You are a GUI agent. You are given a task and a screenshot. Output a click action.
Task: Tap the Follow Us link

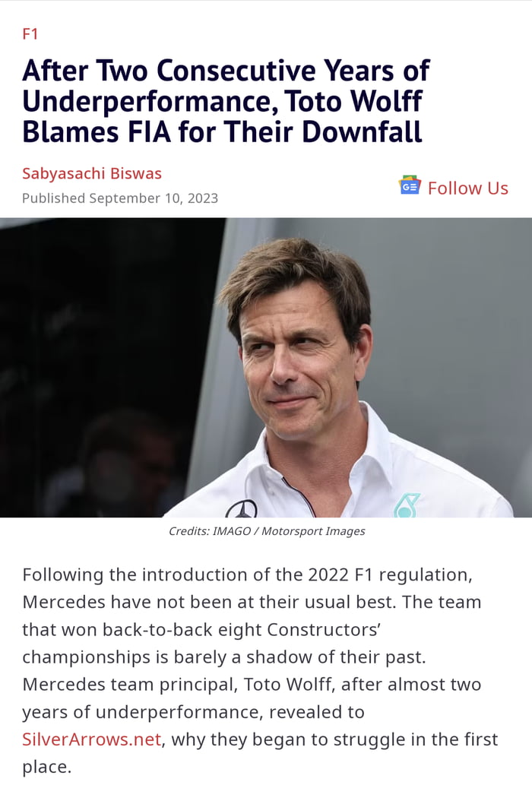click(x=467, y=188)
